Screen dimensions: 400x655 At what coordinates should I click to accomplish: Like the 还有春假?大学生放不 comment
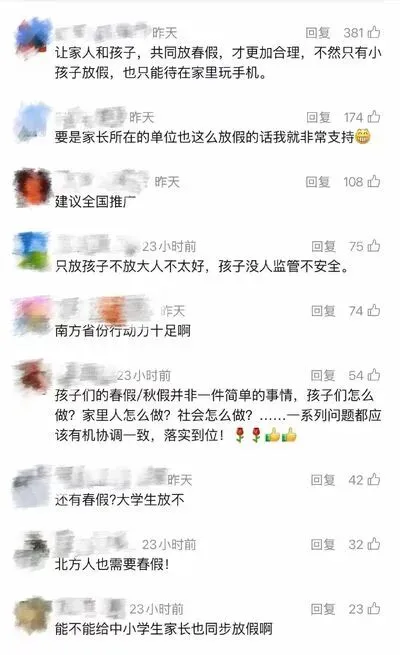[x=374, y=480]
